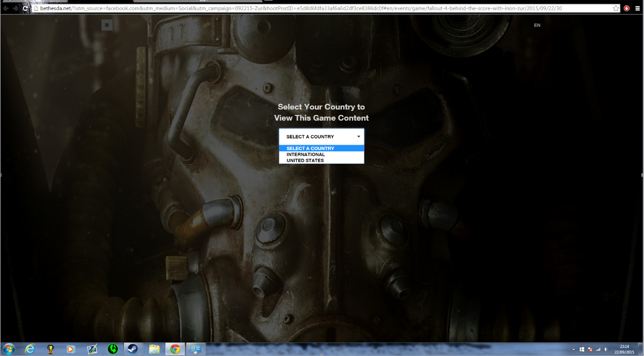Viewport: 644px width, 356px height.
Task: Click the white Windows logo tray icon
Action: click(x=582, y=350)
